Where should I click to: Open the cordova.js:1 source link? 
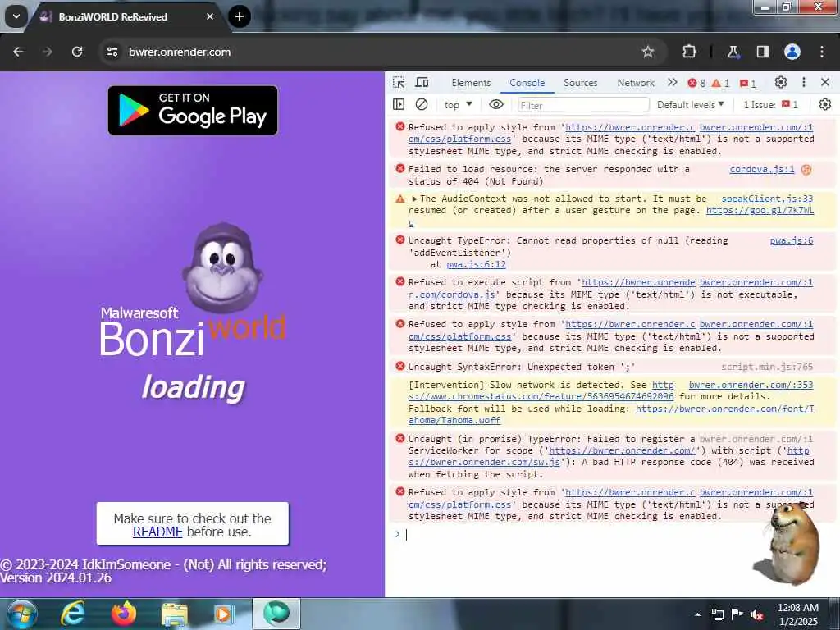click(762, 169)
